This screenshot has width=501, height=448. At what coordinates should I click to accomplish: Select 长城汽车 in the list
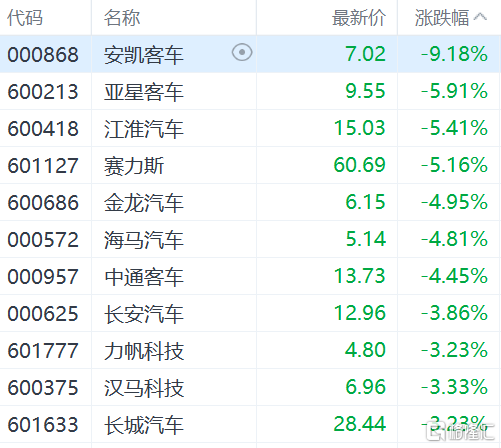(x=144, y=425)
